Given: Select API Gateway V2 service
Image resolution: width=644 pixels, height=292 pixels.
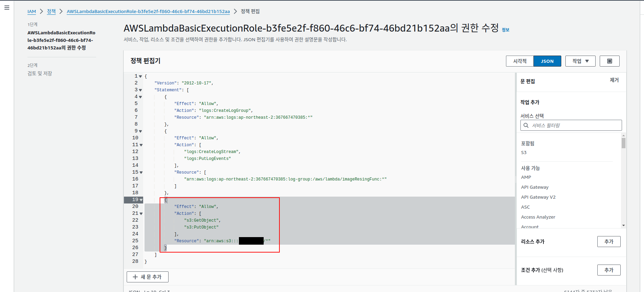Looking at the screenshot, I should [x=538, y=197].
